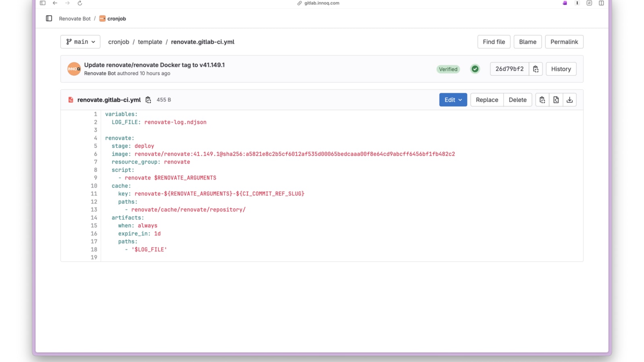Click the gitlab.innoq.com address bar
The width and height of the screenshot is (644, 362).
coord(322,3)
